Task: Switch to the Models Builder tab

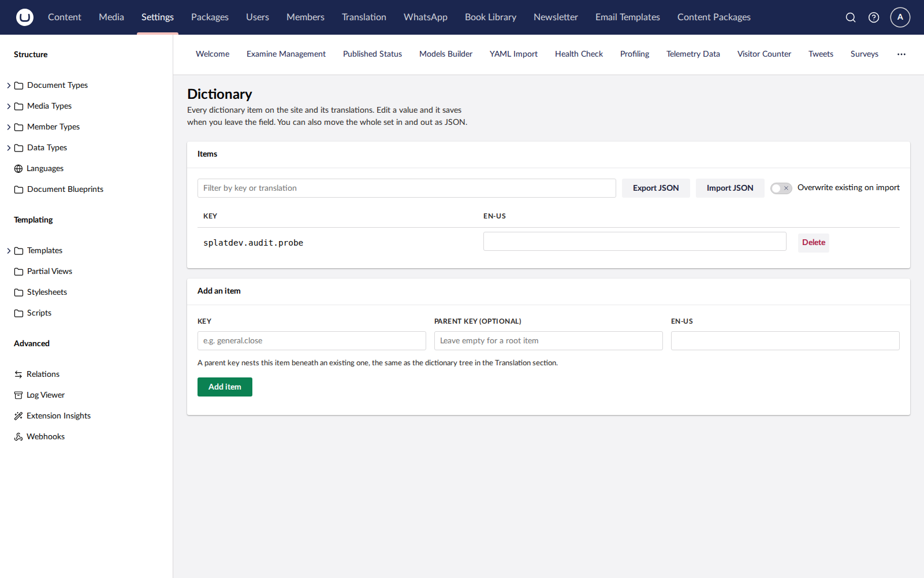Action: click(x=446, y=54)
